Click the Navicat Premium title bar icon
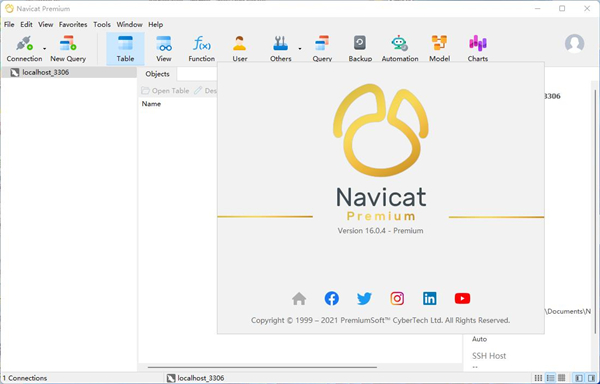The height and width of the screenshot is (384, 600). (x=9, y=8)
